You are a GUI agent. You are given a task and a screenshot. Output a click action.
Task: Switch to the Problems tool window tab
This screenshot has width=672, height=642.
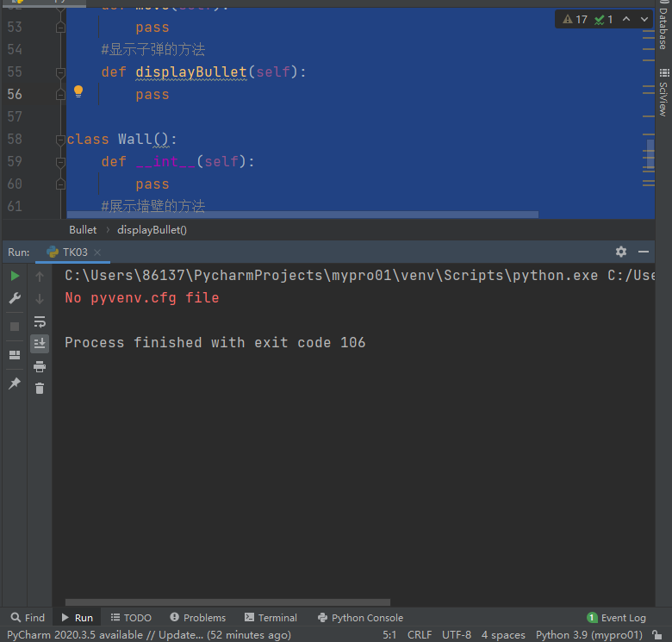pyautogui.click(x=197, y=618)
